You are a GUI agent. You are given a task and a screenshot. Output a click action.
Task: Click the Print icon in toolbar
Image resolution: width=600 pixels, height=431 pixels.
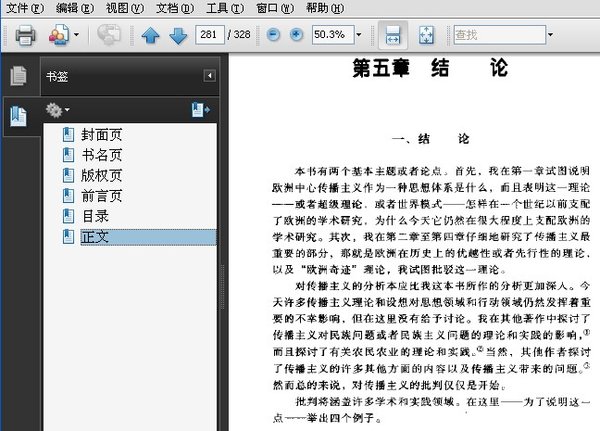coord(25,35)
